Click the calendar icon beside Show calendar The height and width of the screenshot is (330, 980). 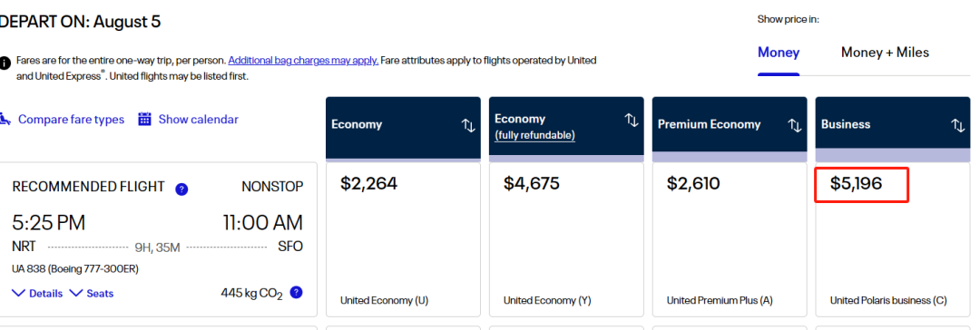pyautogui.click(x=144, y=119)
